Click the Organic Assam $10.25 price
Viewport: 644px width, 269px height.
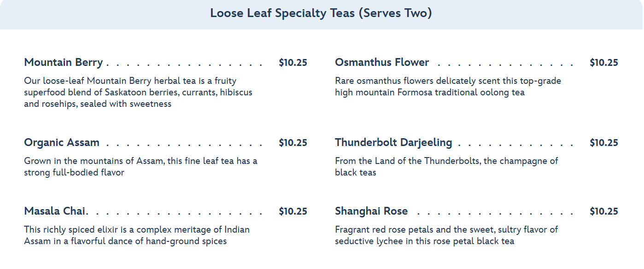pos(293,143)
